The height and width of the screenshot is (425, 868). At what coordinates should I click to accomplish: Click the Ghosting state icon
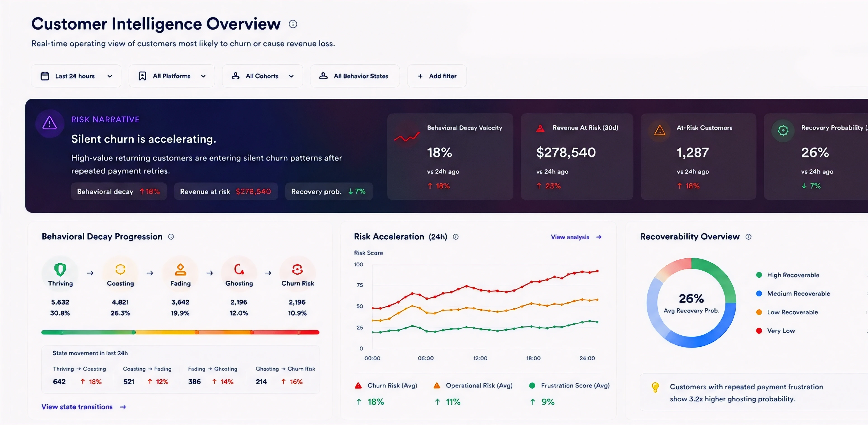239,269
